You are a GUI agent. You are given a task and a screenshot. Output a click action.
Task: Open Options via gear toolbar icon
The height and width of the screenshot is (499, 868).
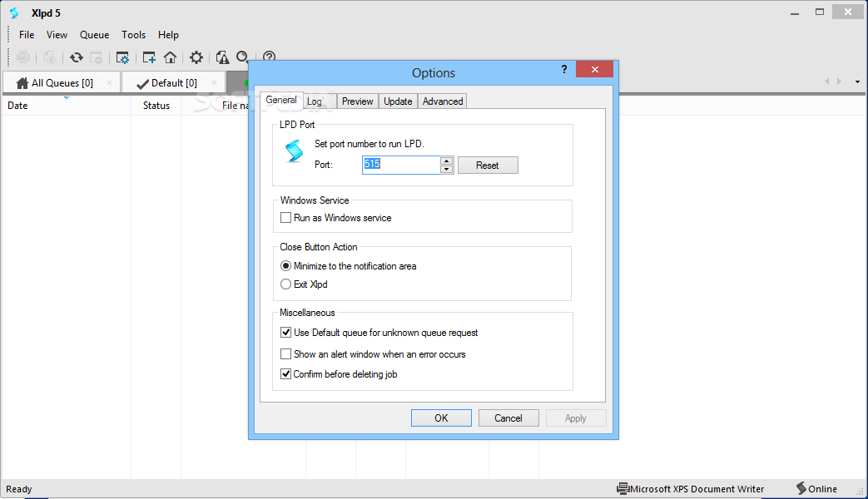coord(196,57)
